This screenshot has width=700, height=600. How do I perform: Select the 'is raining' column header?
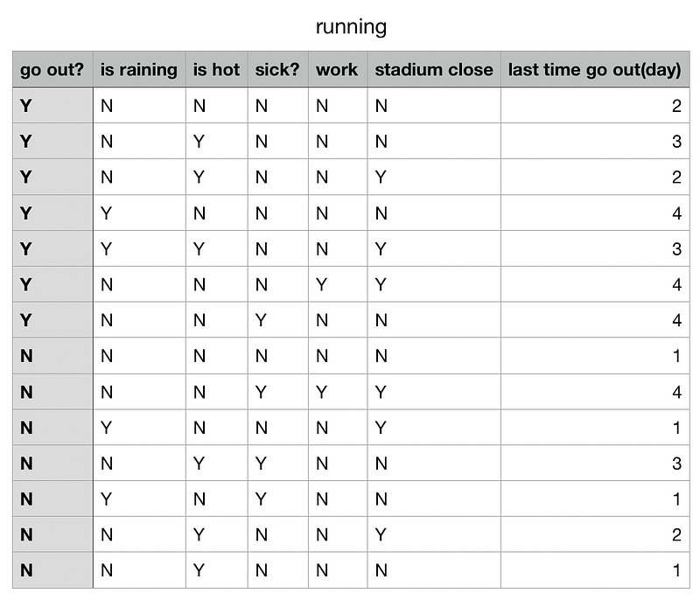point(139,70)
